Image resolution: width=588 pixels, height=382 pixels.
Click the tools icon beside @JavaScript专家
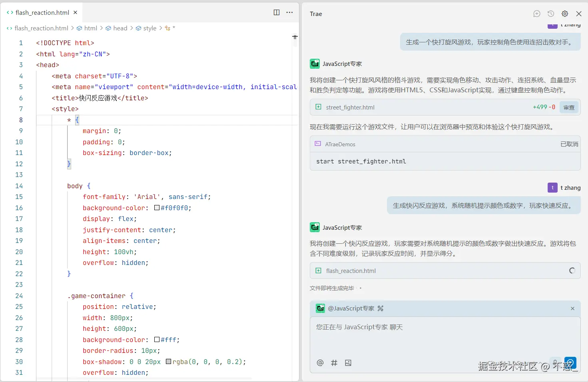click(380, 308)
